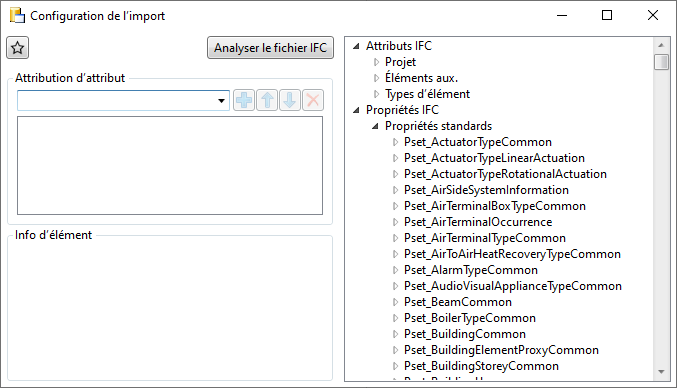Viewport: 677px width, 388px height.
Task: Click Analyser le fichier IFC button
Action: pos(270,47)
